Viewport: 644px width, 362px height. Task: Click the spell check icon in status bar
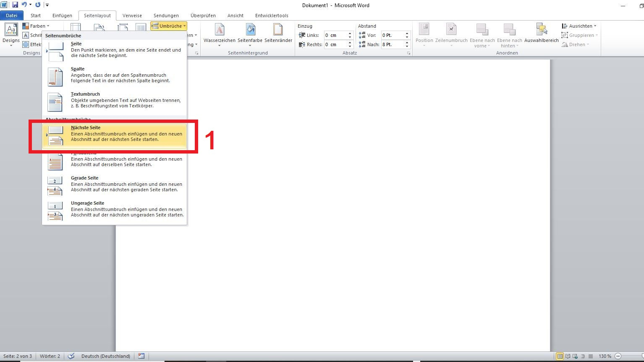71,356
